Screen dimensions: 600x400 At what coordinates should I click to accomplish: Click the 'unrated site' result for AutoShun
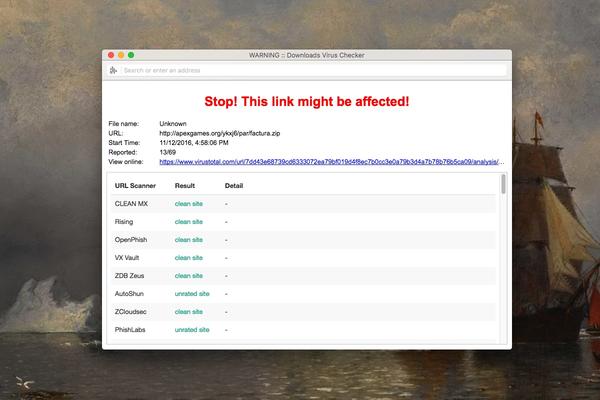(192, 293)
